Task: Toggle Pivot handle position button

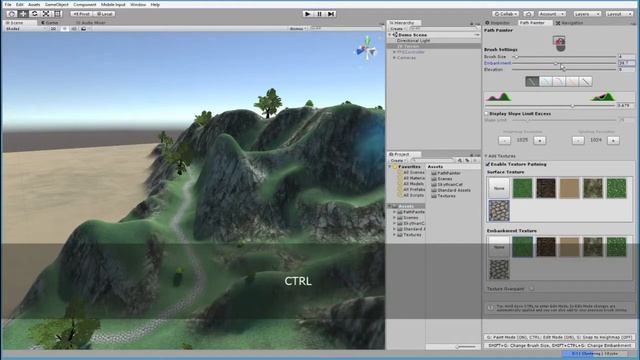Action: (81, 14)
